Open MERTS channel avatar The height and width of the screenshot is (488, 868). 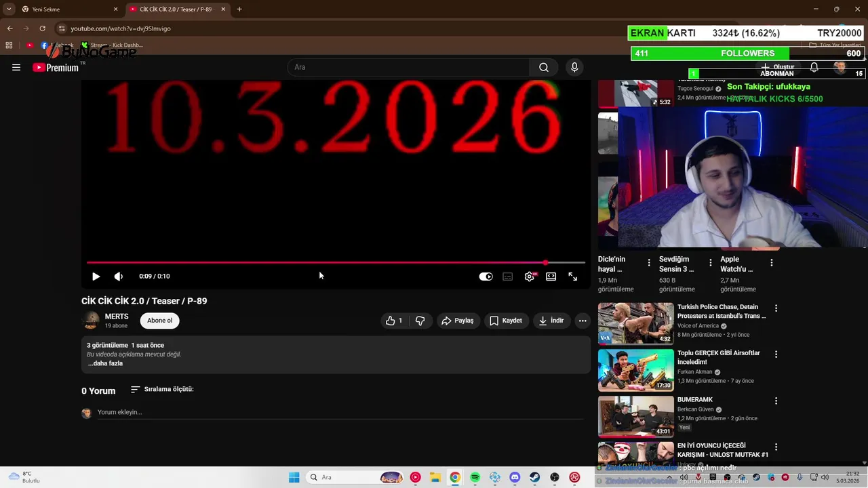click(90, 321)
